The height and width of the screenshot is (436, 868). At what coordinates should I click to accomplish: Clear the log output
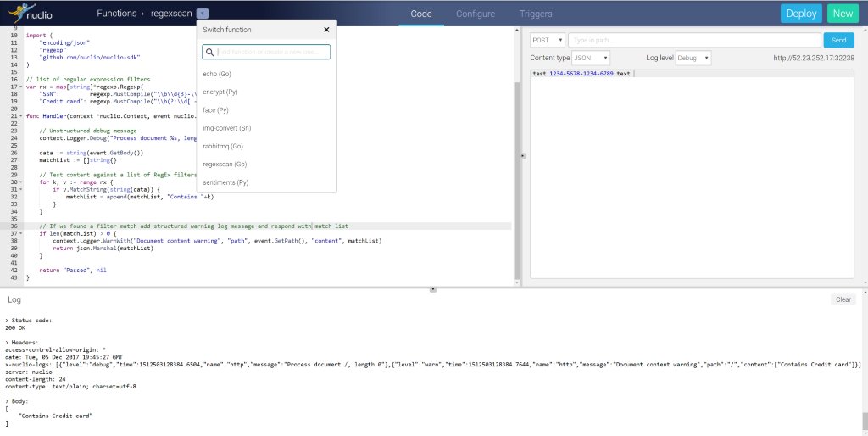843,299
